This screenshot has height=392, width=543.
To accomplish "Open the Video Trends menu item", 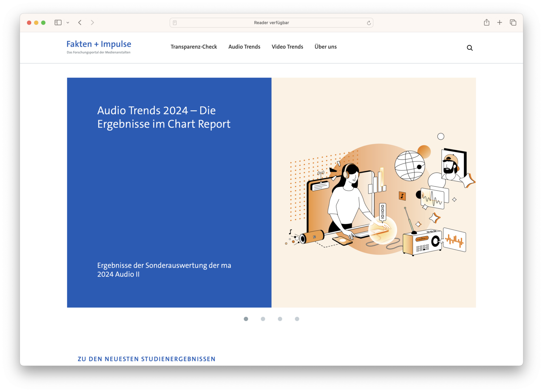I will point(287,47).
